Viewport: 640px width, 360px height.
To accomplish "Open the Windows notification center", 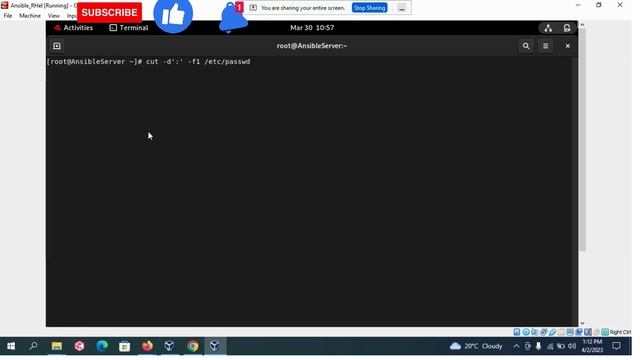I will click(616, 346).
